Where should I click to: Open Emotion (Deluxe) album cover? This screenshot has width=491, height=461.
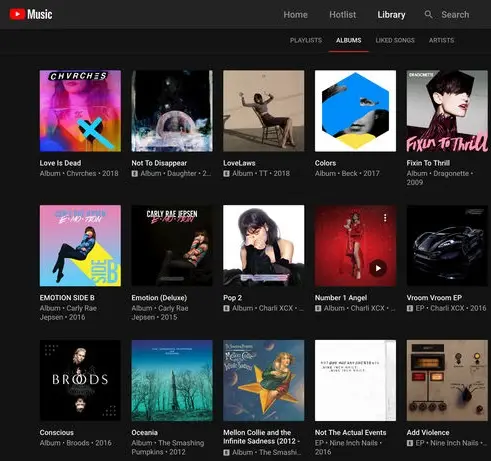click(x=172, y=246)
